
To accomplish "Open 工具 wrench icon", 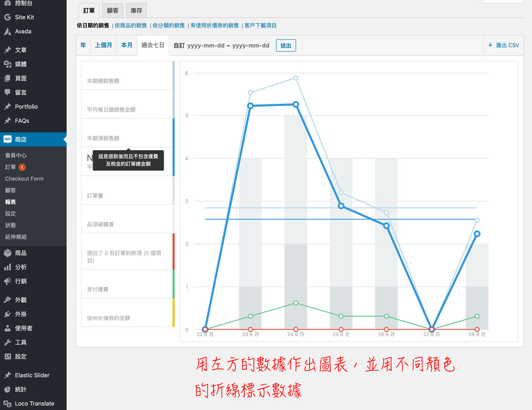I will (x=8, y=343).
